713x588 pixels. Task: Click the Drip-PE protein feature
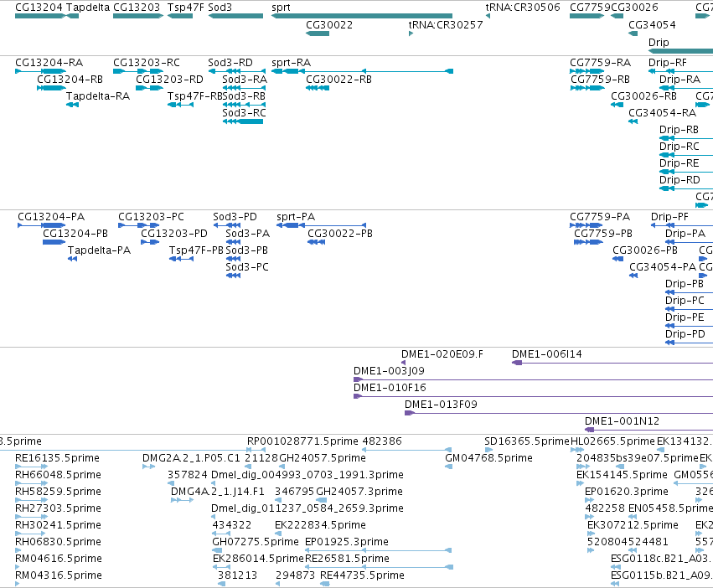pos(689,326)
